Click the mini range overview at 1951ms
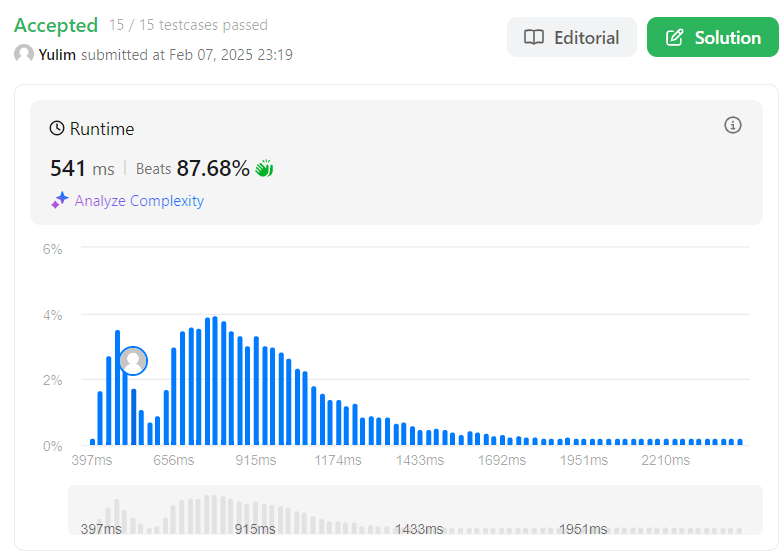783x559 pixels. tap(583, 529)
